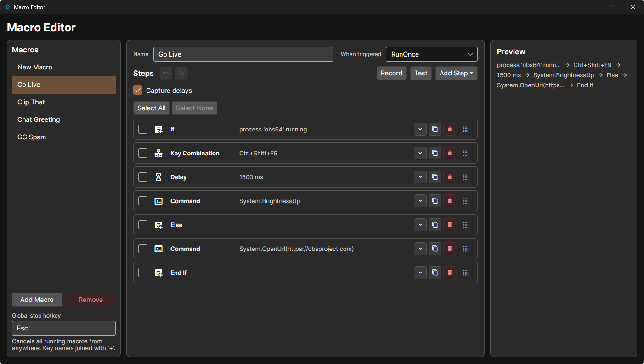Check the Key Combination step checkbox
This screenshot has height=364, width=644.
[143, 153]
